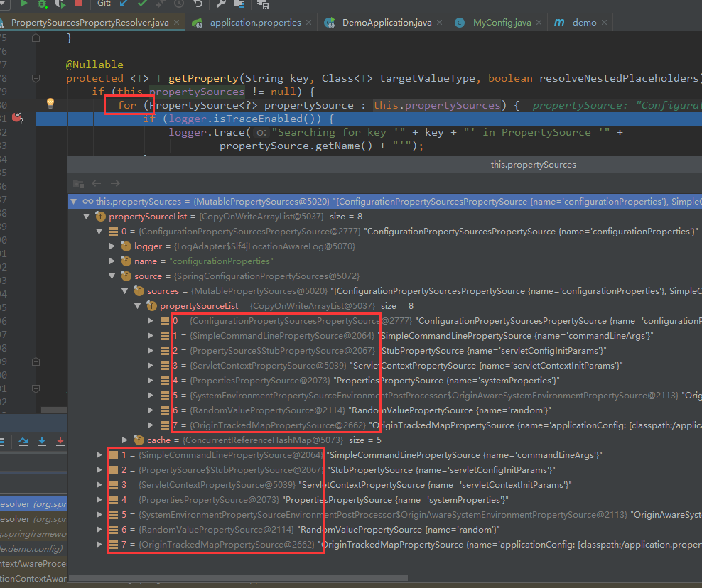The height and width of the screenshot is (588, 702).
Task: Expand outer element 1 SimpleCommandLinePropertySource@2064
Action: [99, 455]
